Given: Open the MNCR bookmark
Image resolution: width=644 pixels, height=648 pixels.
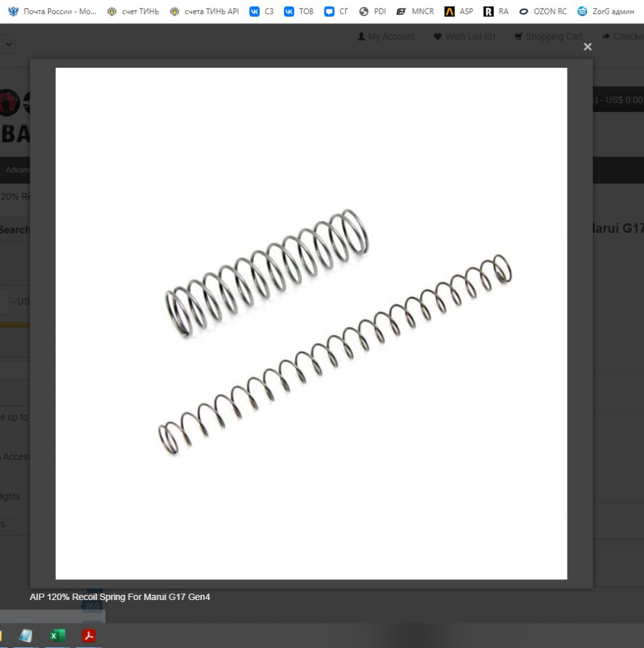Looking at the screenshot, I should pyautogui.click(x=415, y=12).
